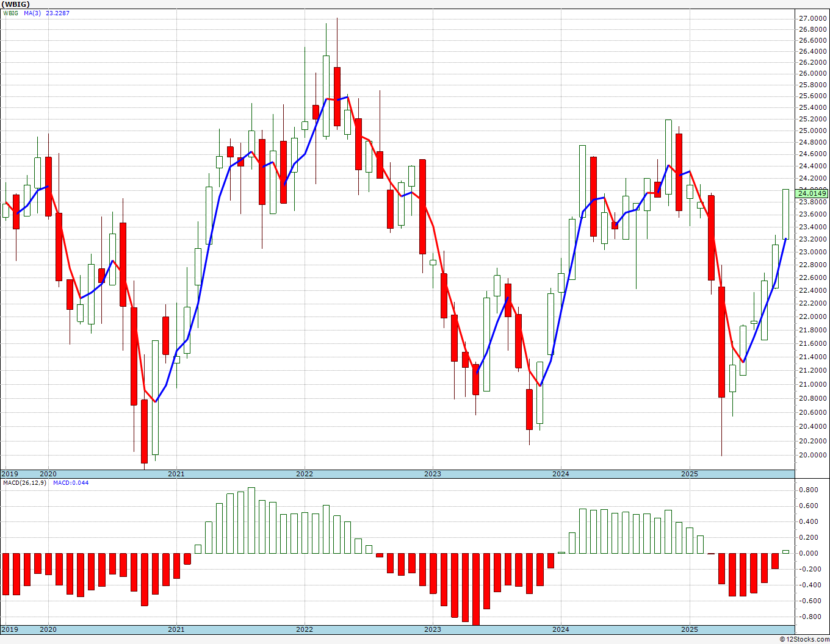Select 2022 on the MACD panel time axis
This screenshot has width=830, height=644.
click(305, 629)
